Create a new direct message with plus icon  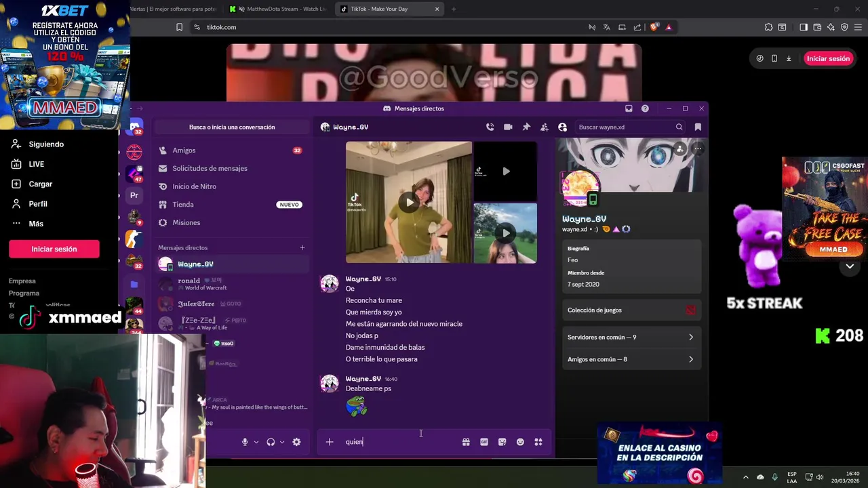coord(302,247)
